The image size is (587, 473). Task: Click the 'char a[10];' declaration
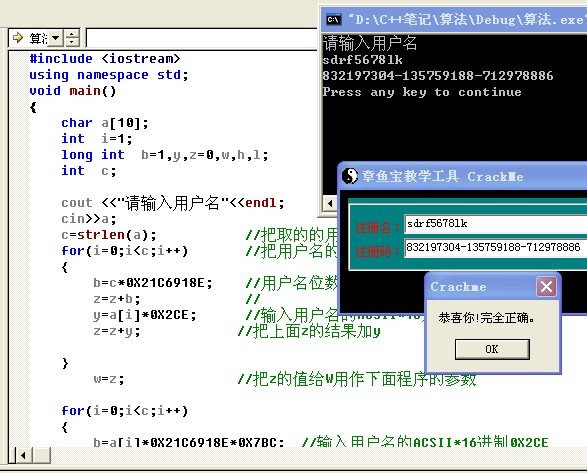tap(105, 123)
